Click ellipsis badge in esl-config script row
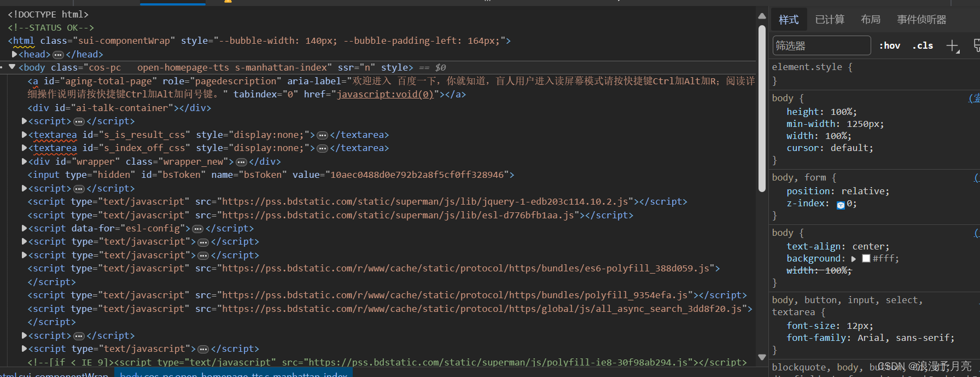 (198, 229)
